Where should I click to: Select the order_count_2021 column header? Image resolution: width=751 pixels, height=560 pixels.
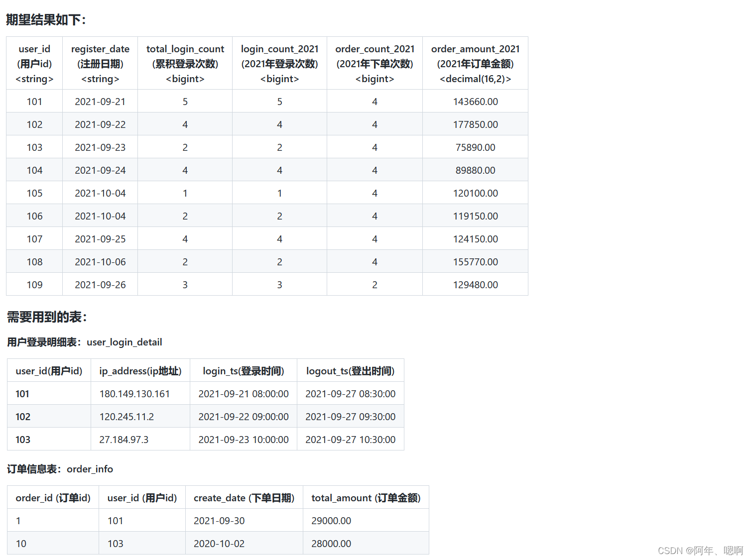(375, 63)
